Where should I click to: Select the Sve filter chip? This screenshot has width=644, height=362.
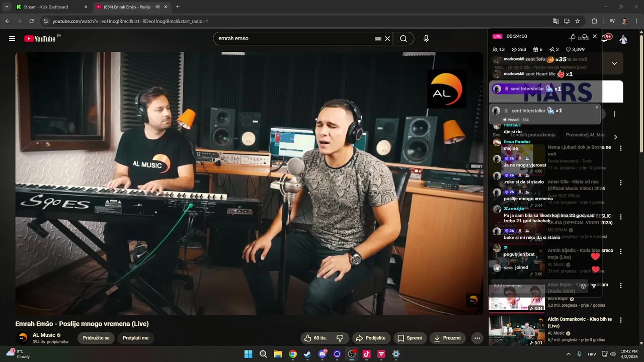497,135
